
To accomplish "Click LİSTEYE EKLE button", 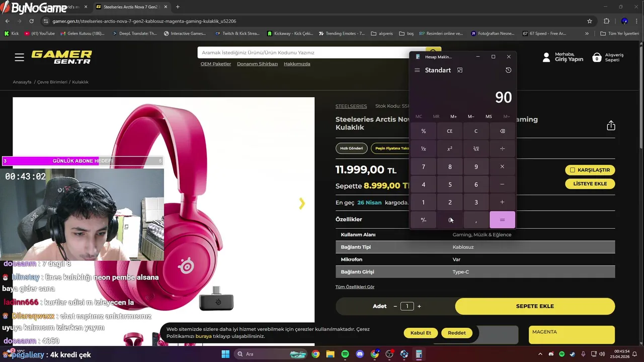I will 590,184.
